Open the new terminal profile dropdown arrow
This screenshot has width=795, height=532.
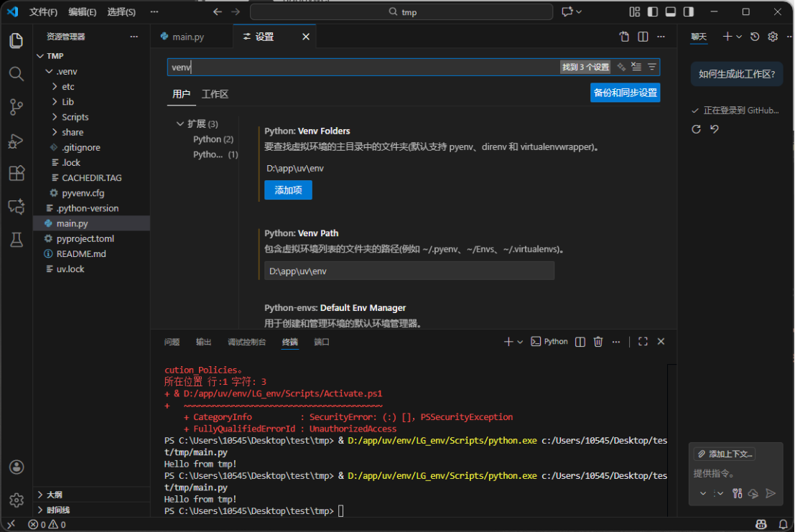point(521,342)
